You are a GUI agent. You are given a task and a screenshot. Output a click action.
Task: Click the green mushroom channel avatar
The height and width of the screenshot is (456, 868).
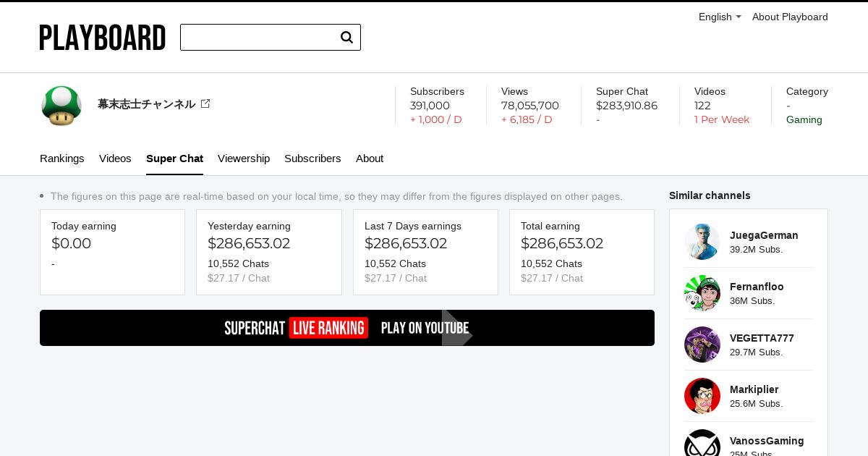[x=61, y=106]
